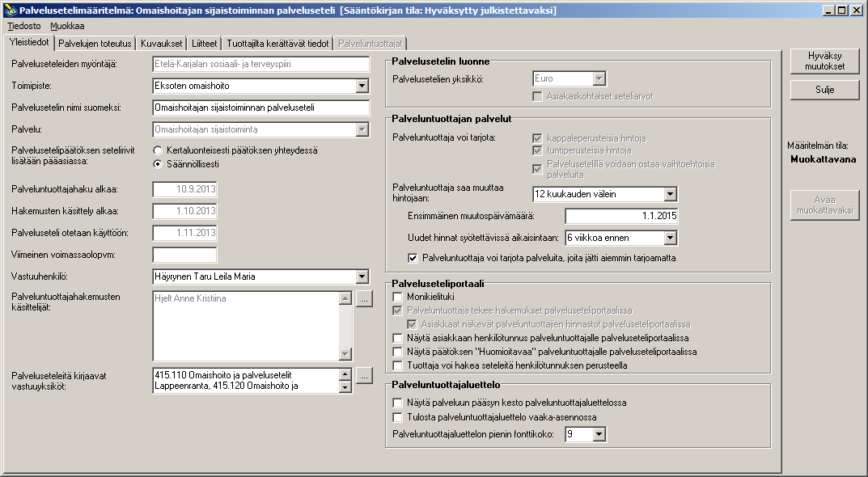Click the Hakemusten käsittely alkaa date field

[184, 211]
